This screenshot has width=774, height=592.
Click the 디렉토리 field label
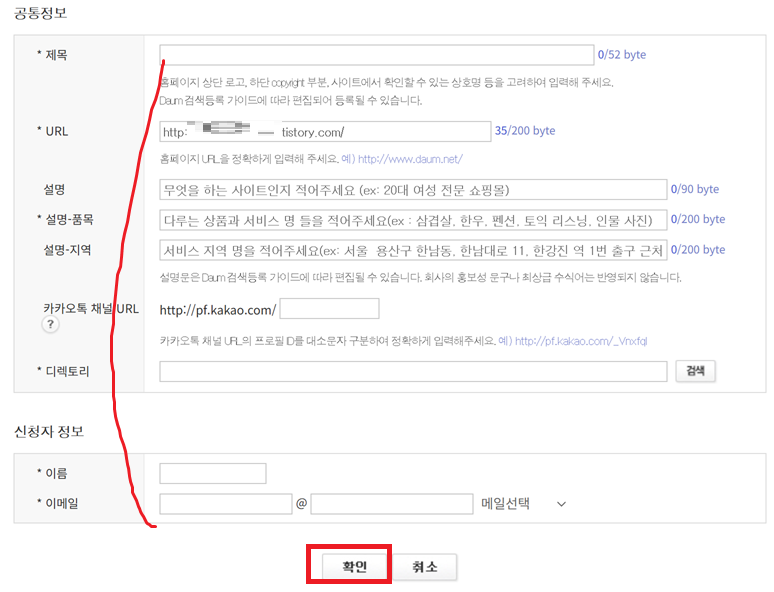[66, 371]
